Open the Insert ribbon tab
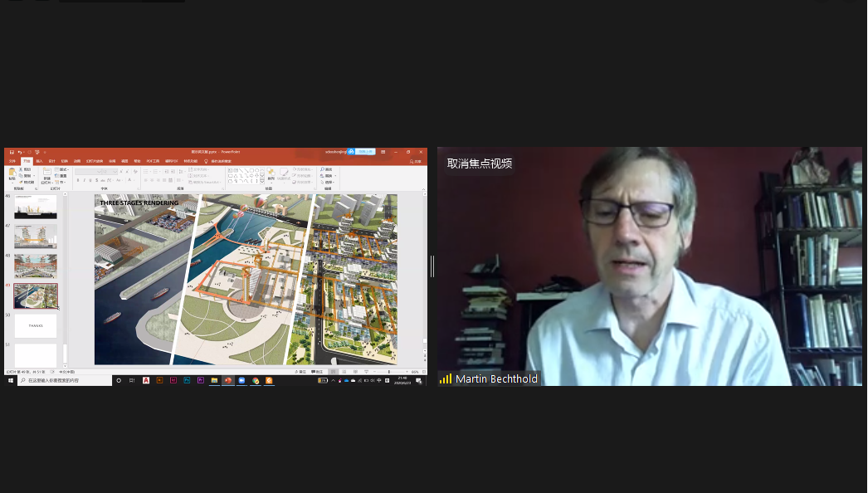The width and height of the screenshot is (868, 493). tap(39, 161)
